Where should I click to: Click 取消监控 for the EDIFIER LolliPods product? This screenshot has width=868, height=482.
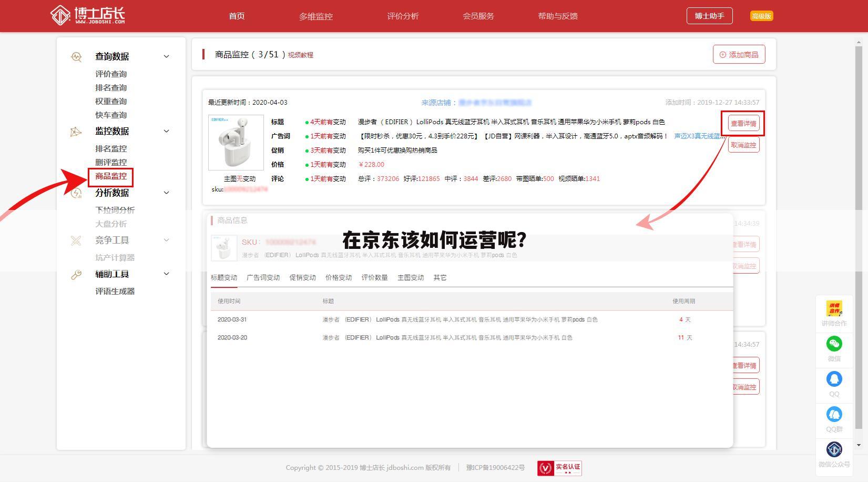click(x=743, y=145)
